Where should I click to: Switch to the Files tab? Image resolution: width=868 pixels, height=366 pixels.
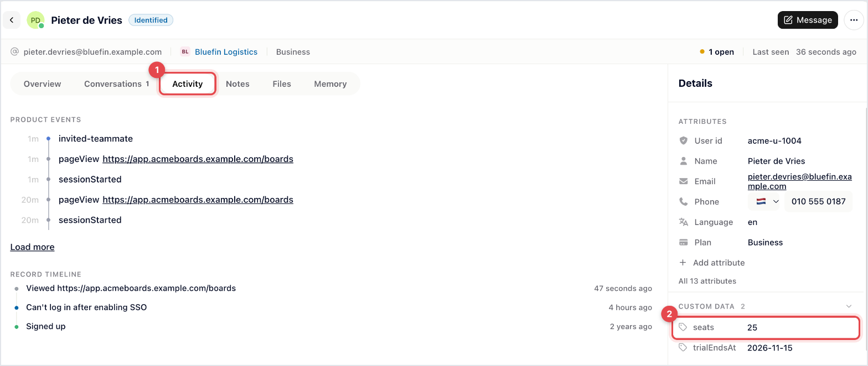click(x=282, y=84)
